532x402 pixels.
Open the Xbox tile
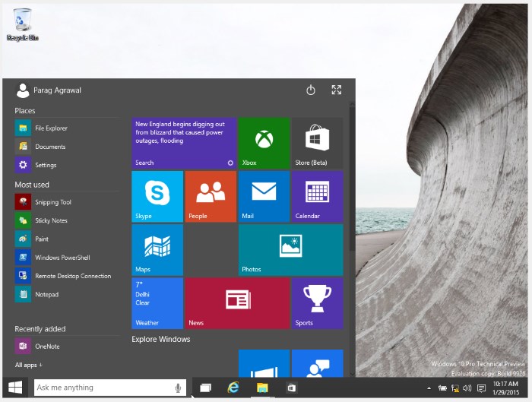click(264, 143)
